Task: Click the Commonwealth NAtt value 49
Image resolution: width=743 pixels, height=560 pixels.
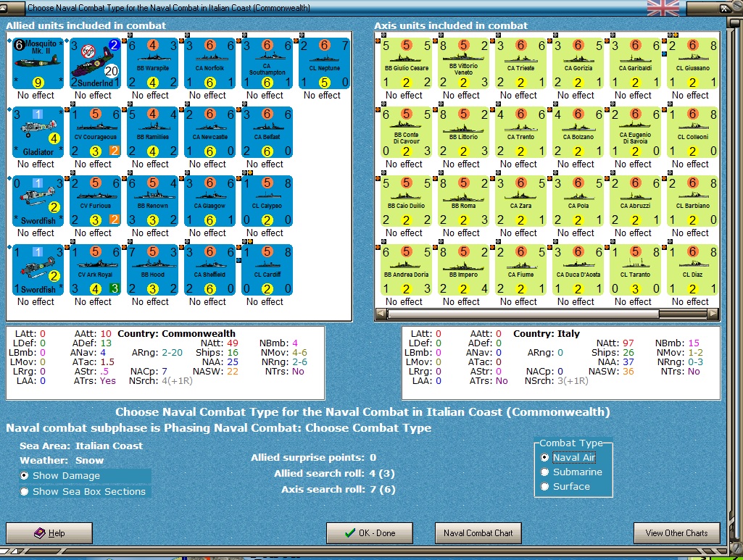Action: pos(233,343)
